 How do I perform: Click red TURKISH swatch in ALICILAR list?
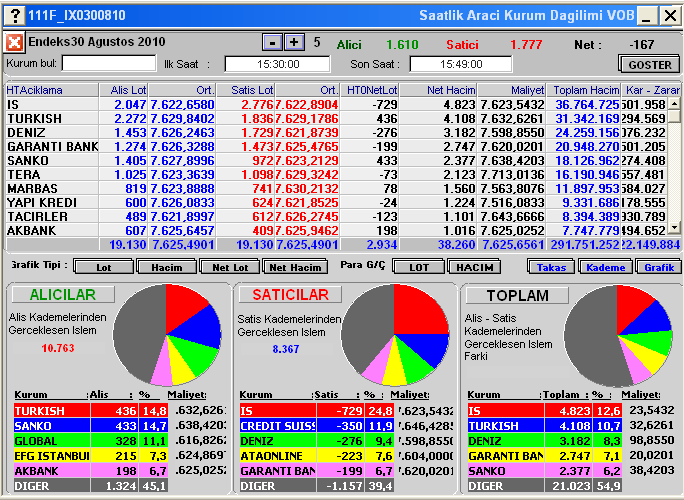[x=51, y=411]
